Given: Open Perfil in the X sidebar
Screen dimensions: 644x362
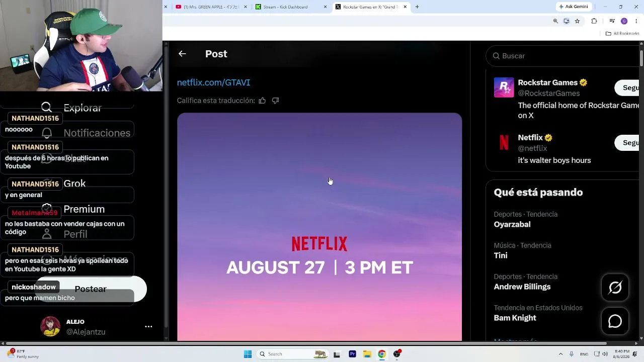Looking at the screenshot, I should point(75,234).
